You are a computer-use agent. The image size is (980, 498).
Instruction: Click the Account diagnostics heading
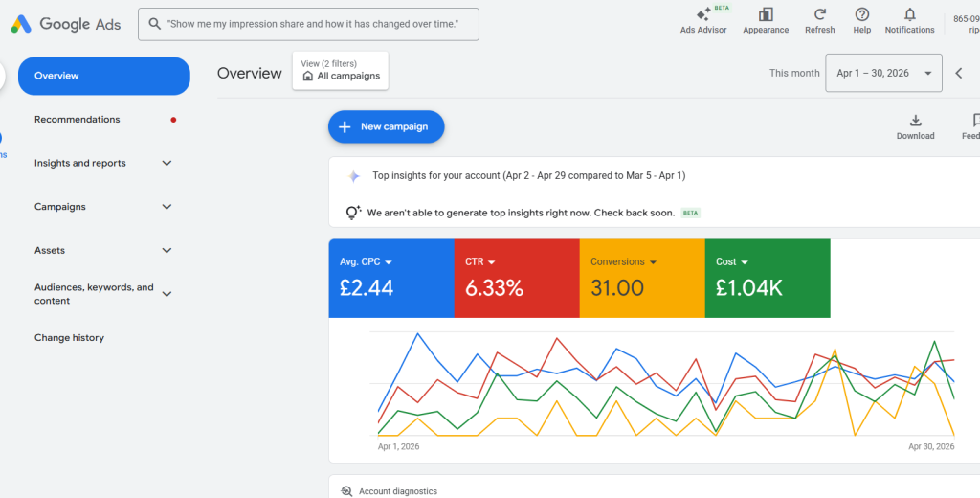pyautogui.click(x=398, y=491)
